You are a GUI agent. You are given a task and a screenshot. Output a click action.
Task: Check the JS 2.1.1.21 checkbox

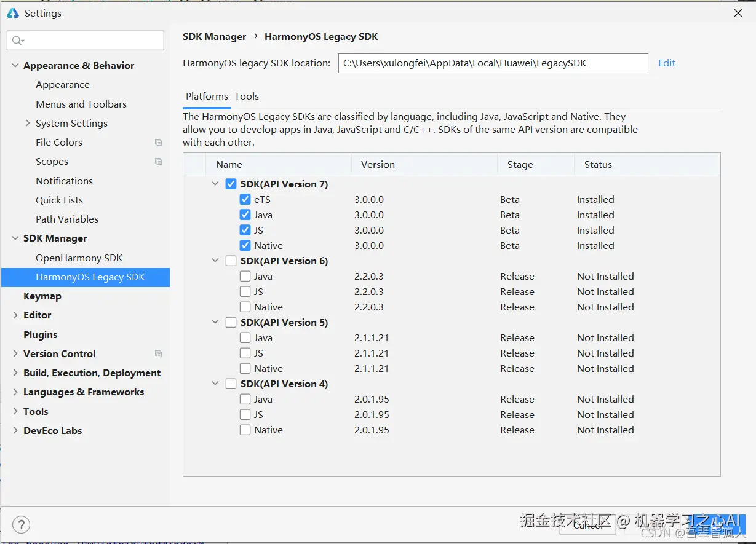(x=245, y=353)
